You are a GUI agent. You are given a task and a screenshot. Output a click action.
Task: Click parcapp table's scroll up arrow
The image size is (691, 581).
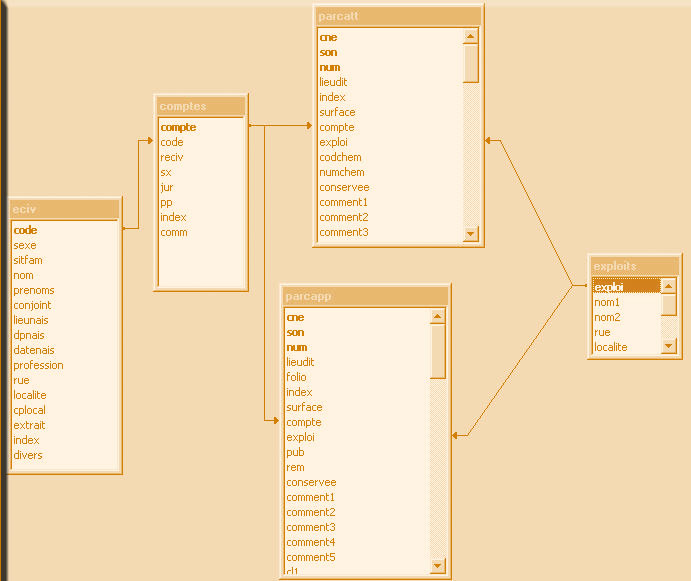[437, 317]
